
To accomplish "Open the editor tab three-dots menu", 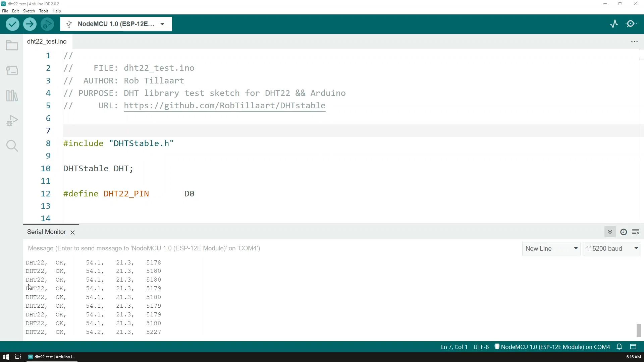I will 634,42.
